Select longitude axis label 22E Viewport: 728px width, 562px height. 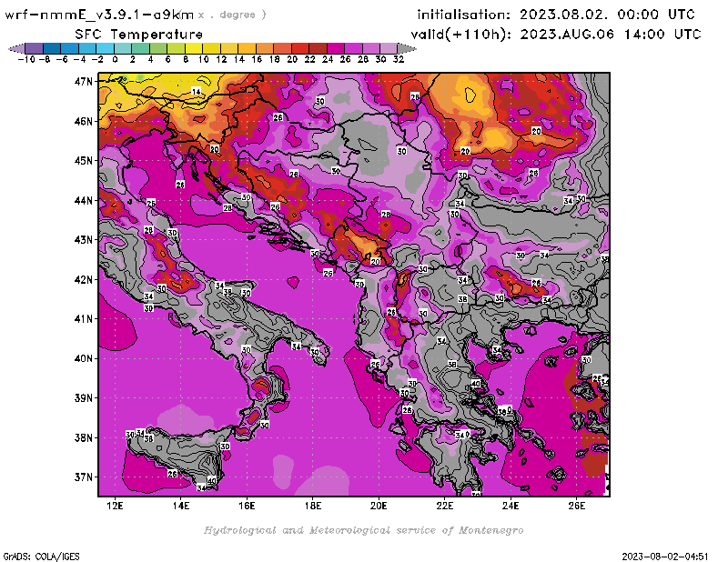[445, 506]
